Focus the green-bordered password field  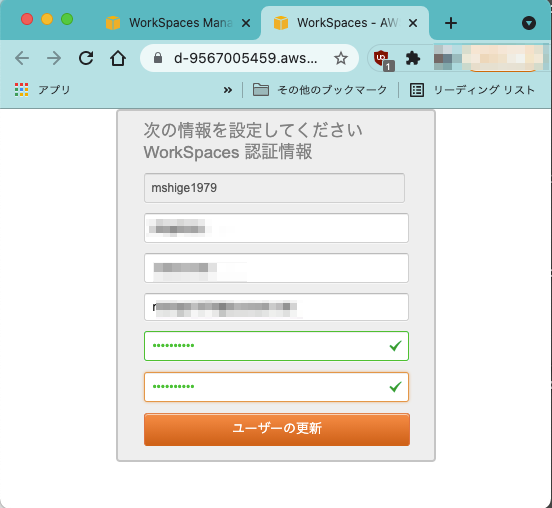276,346
